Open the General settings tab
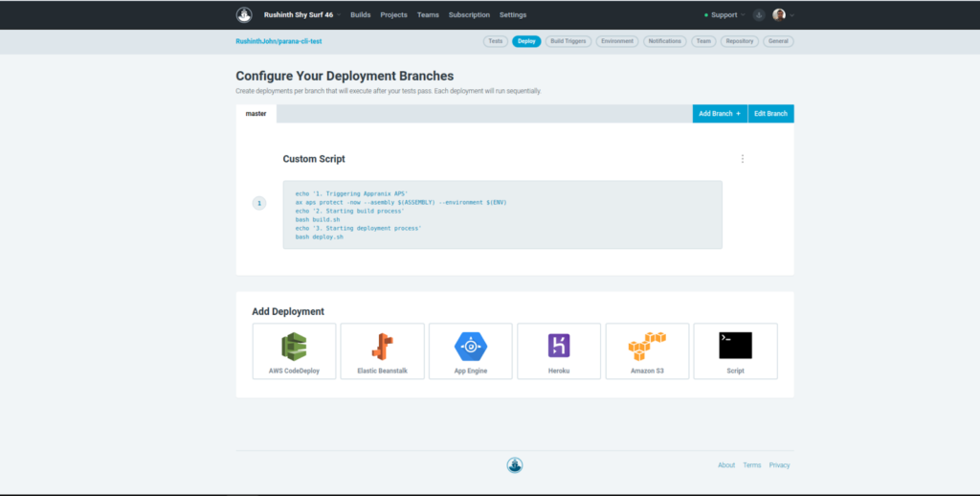 778,41
